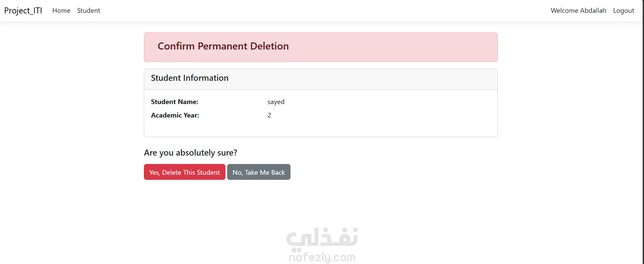This screenshot has height=264, width=644.
Task: Click the Confirm Permanent Deletion heading
Action: (x=223, y=46)
